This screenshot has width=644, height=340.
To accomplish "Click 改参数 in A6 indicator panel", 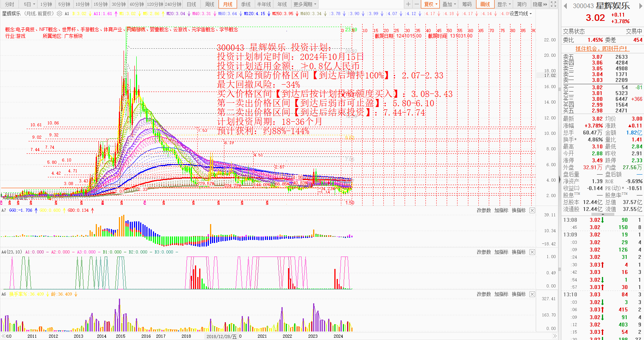I will point(484,294).
